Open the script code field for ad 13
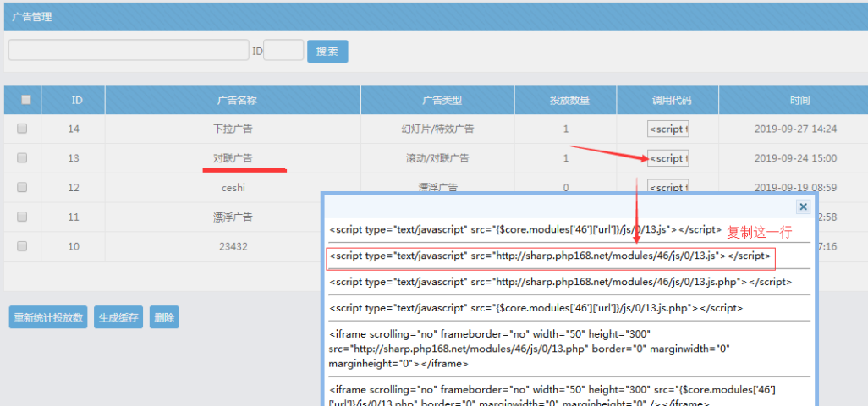868x407 pixels. pos(667,158)
